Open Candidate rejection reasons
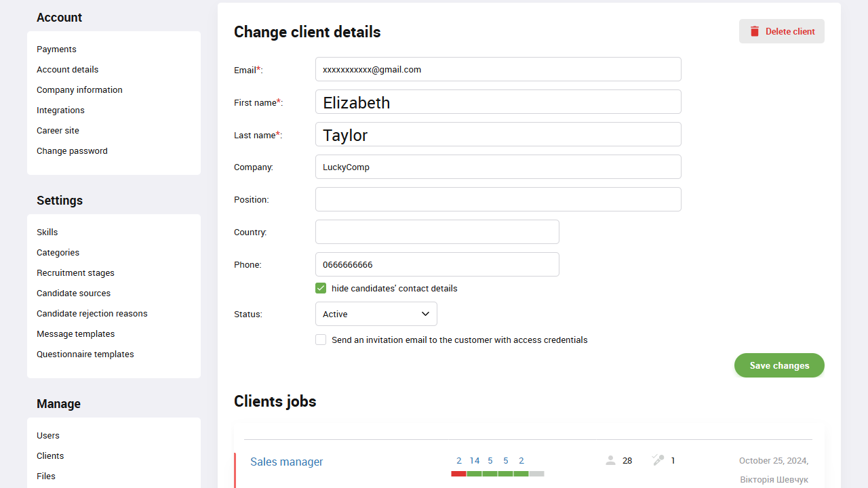The width and height of the screenshot is (868, 488). pyautogui.click(x=92, y=313)
